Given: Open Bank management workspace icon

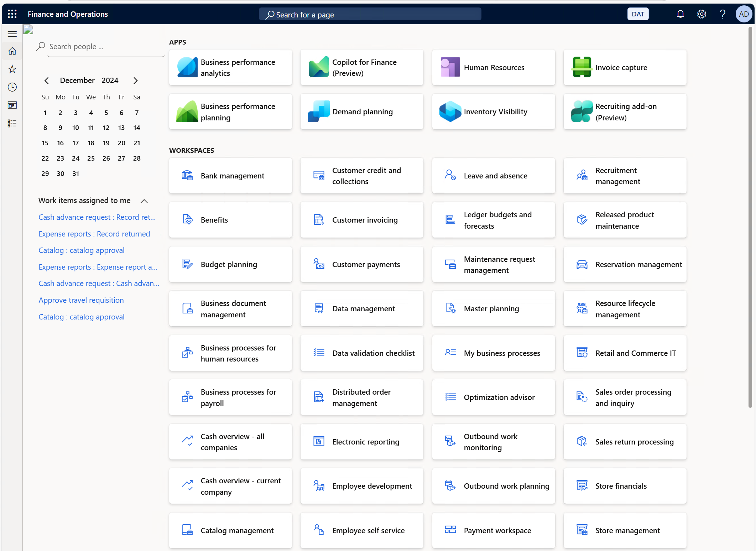Looking at the screenshot, I should (x=187, y=175).
